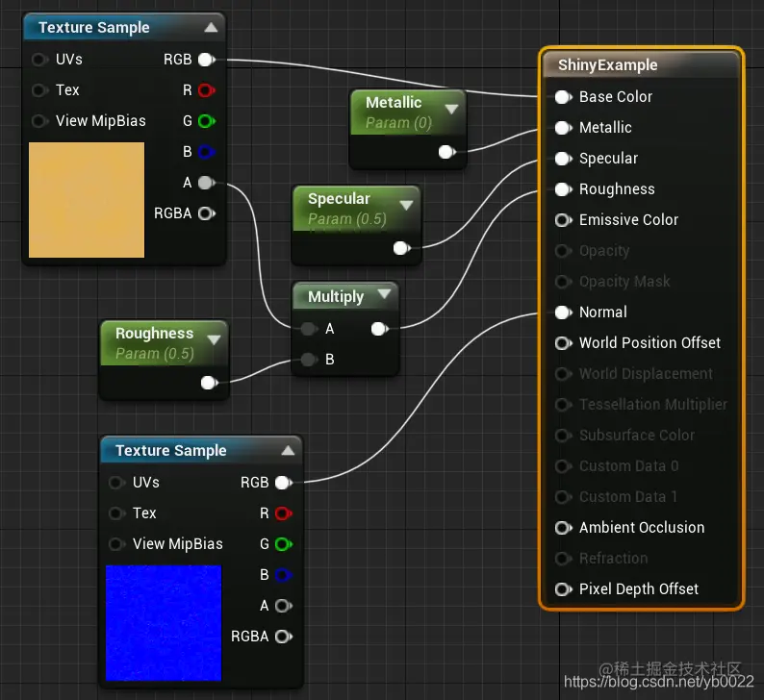This screenshot has height=700, width=764.
Task: Expand the Multiply node arrow
Action: (x=384, y=293)
